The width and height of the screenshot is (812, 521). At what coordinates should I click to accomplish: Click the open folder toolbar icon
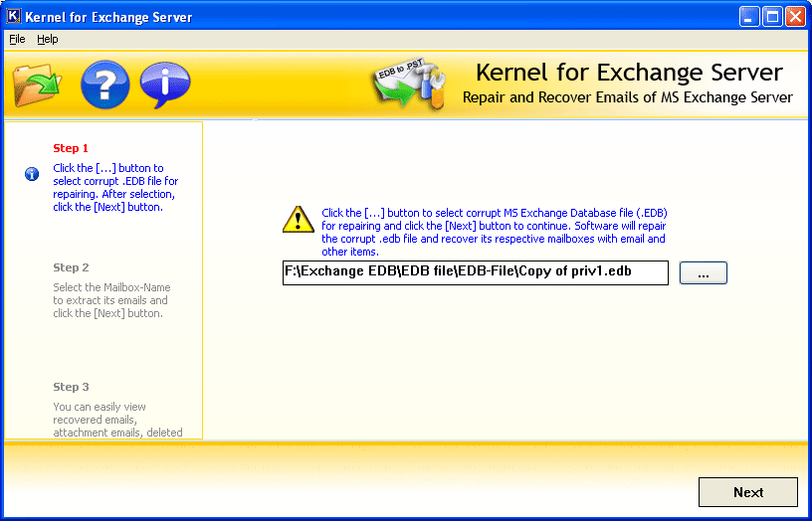click(37, 85)
